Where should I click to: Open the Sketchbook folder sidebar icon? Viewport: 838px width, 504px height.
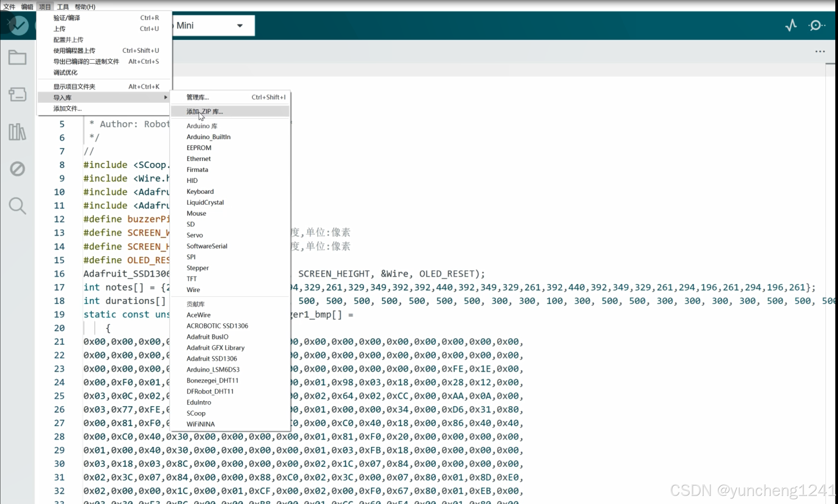[x=17, y=57]
